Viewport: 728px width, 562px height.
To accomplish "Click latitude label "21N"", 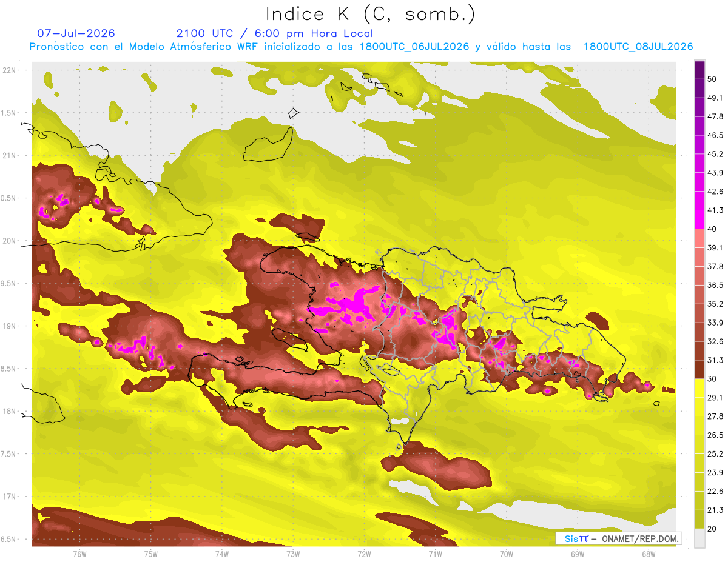I will pos(10,155).
